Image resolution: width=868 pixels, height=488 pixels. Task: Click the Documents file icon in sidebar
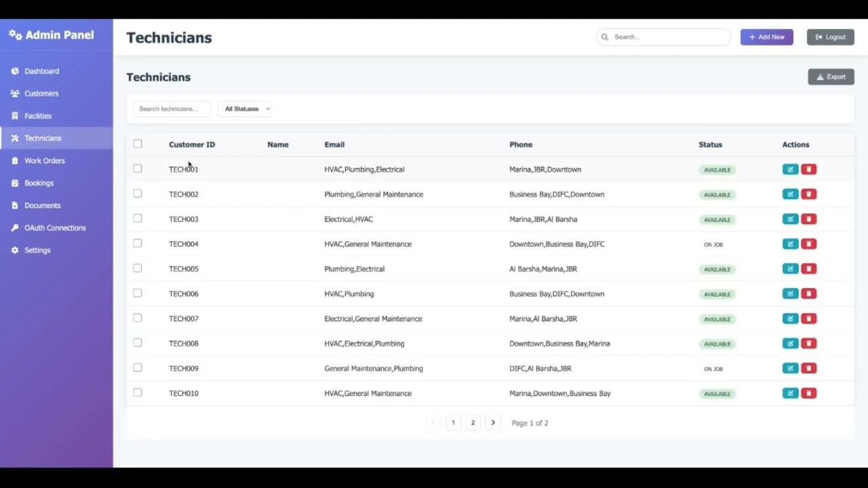(x=15, y=205)
